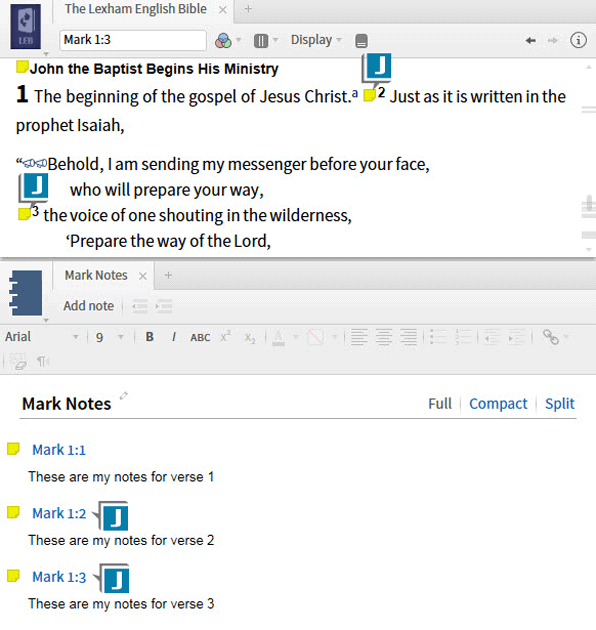Viewport: 596px width, 630px height.
Task: Apply superscript formatting
Action: coord(225,336)
